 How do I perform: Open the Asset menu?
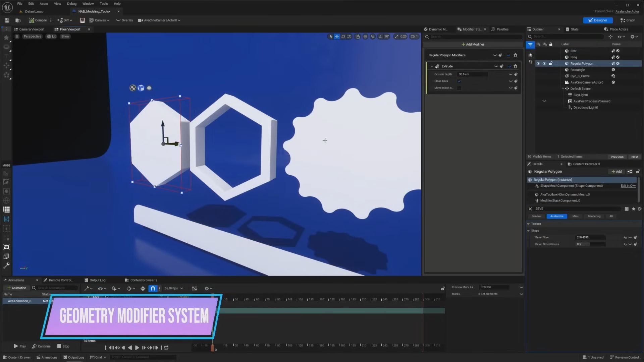click(44, 4)
